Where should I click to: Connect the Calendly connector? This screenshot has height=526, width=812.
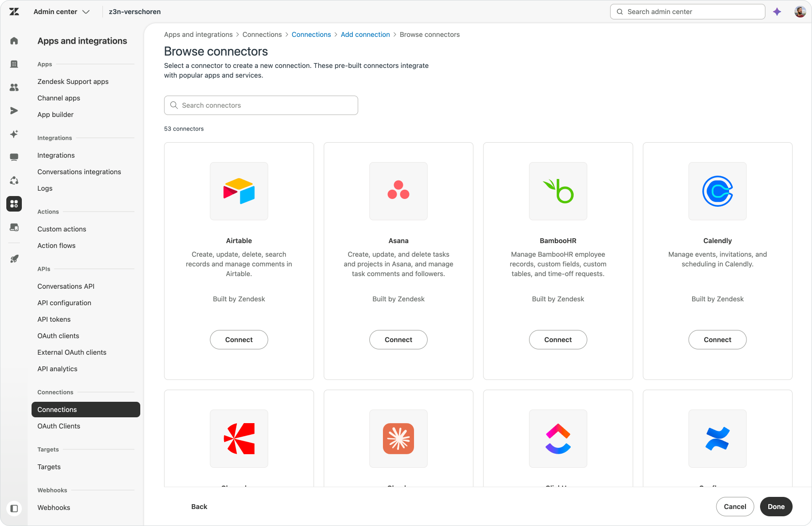717,340
